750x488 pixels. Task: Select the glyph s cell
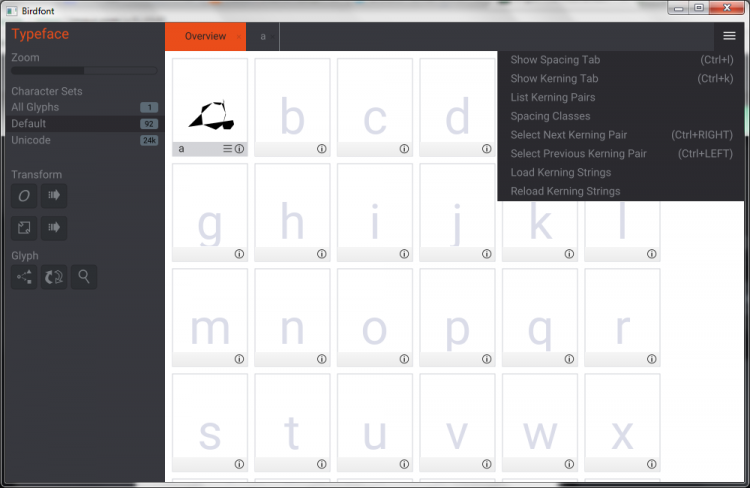pyautogui.click(x=210, y=422)
